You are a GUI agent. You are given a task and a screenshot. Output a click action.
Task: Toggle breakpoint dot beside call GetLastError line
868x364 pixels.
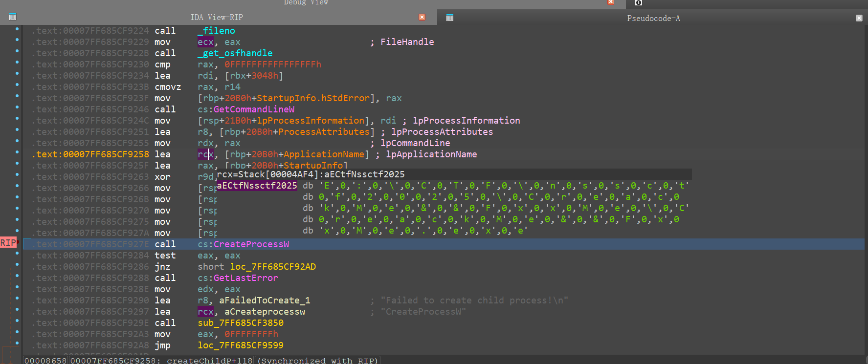[x=17, y=276]
